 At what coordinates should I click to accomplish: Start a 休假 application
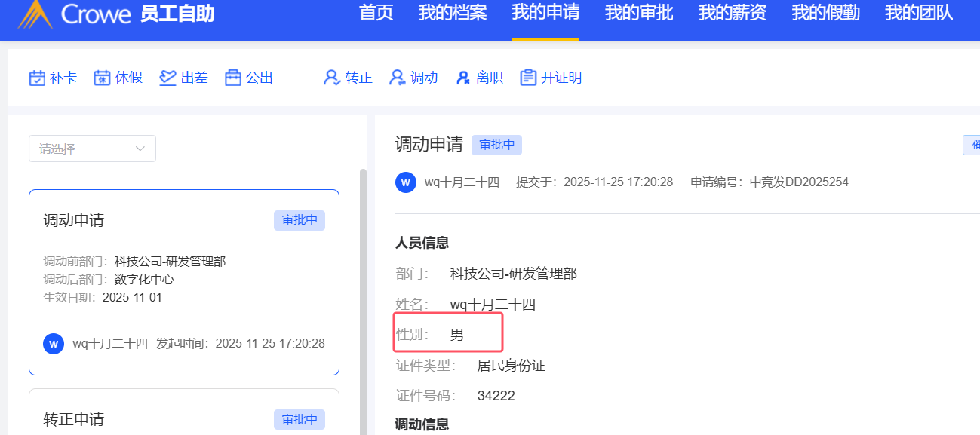118,78
